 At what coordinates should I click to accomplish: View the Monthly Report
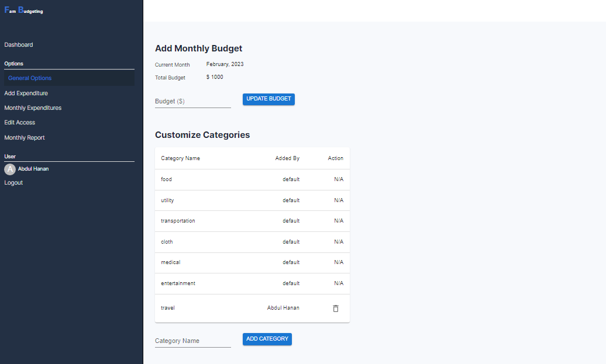[25, 138]
